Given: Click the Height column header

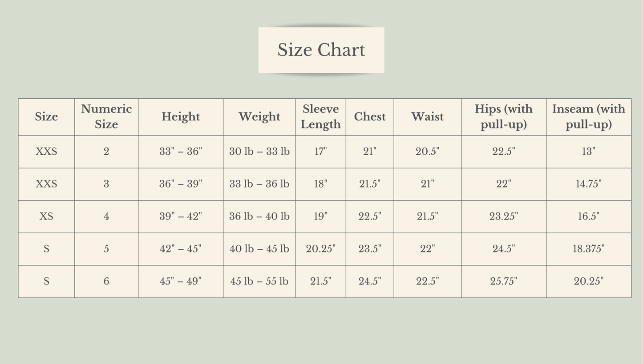Looking at the screenshot, I should 180,117.
